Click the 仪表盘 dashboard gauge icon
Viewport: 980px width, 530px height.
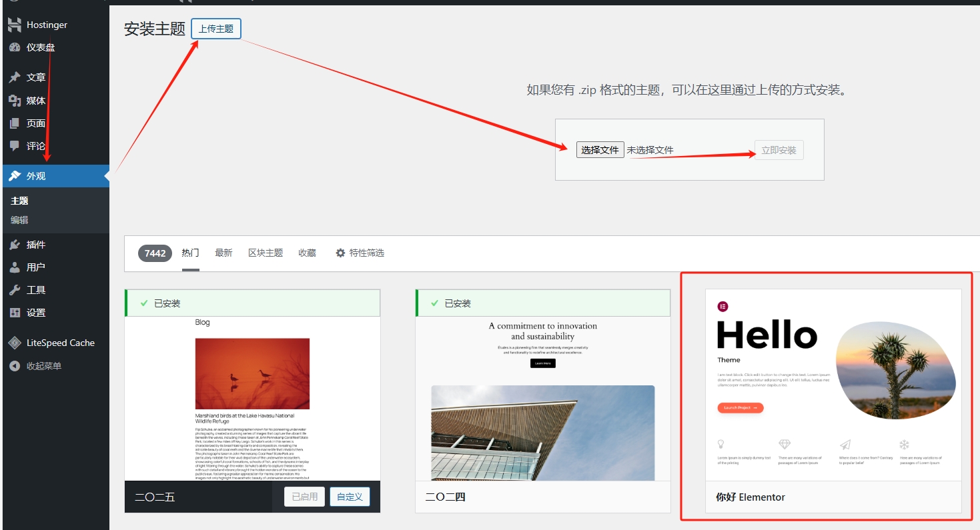(x=15, y=47)
